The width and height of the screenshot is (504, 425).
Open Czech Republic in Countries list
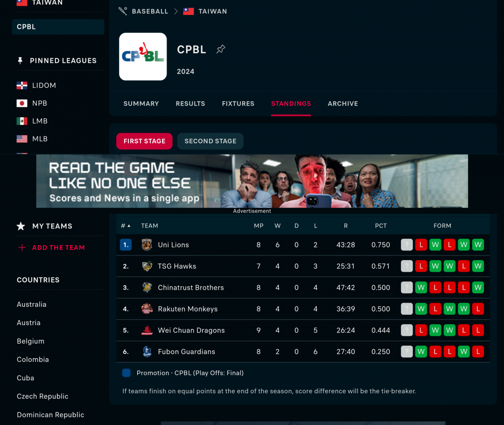42,397
